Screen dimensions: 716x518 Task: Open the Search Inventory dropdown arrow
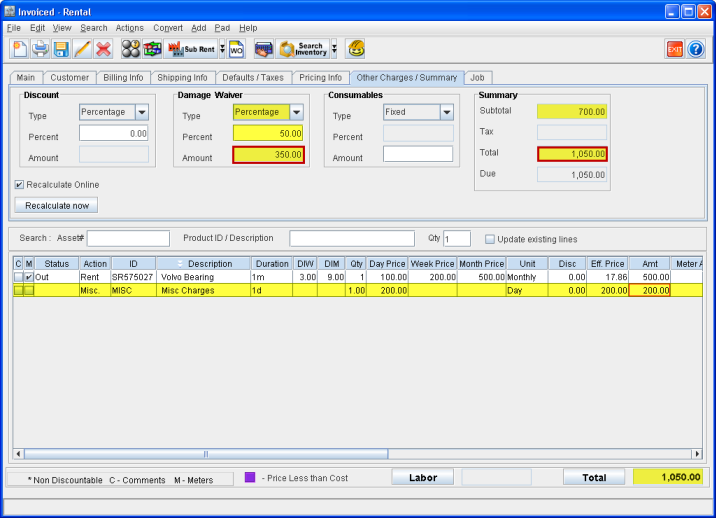(334, 48)
